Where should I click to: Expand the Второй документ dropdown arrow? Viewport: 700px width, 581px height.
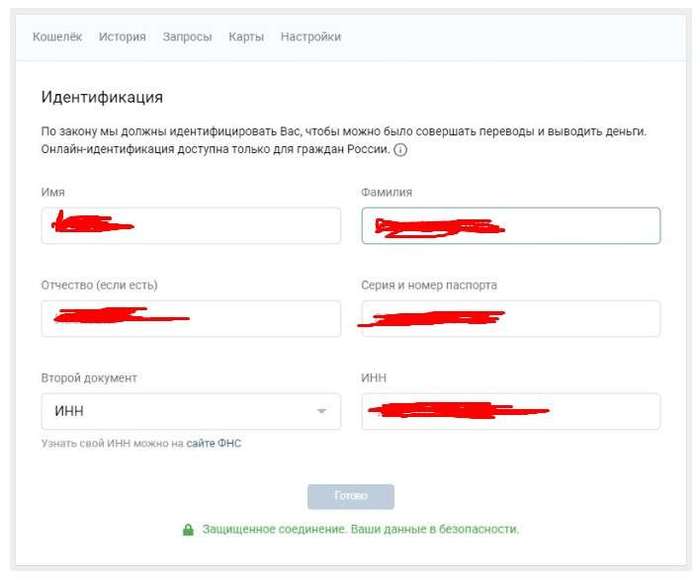pyautogui.click(x=321, y=412)
